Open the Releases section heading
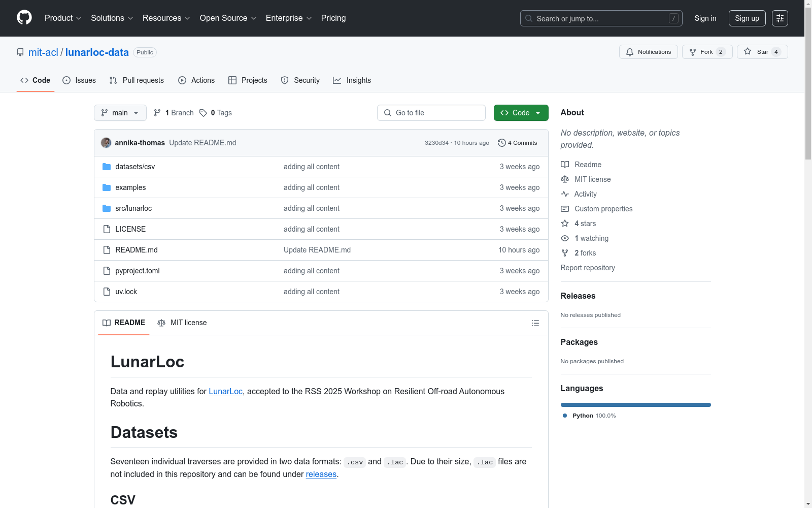The image size is (812, 508). click(x=578, y=296)
